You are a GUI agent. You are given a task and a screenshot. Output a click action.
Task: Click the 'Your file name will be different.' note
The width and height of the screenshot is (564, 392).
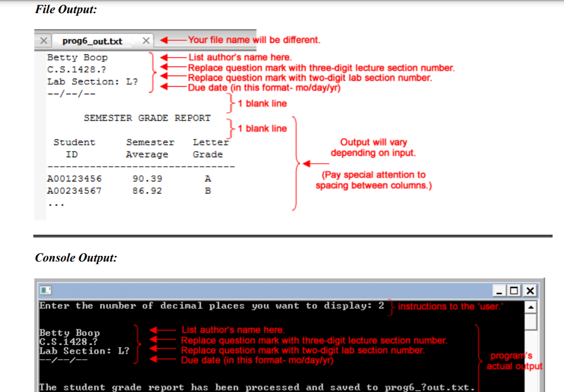coord(254,40)
